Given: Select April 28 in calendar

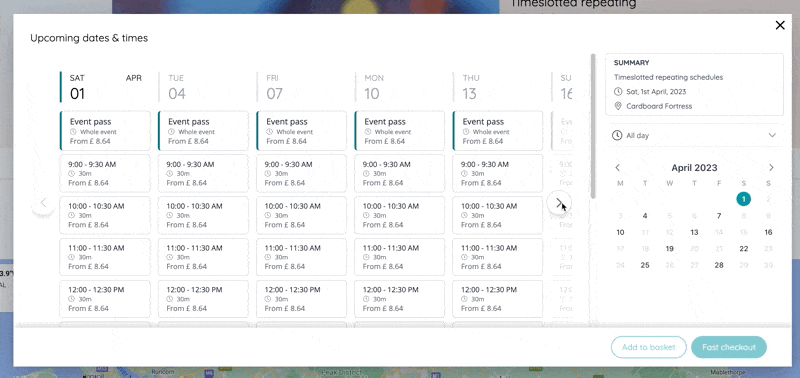Looking at the screenshot, I should point(719,265).
